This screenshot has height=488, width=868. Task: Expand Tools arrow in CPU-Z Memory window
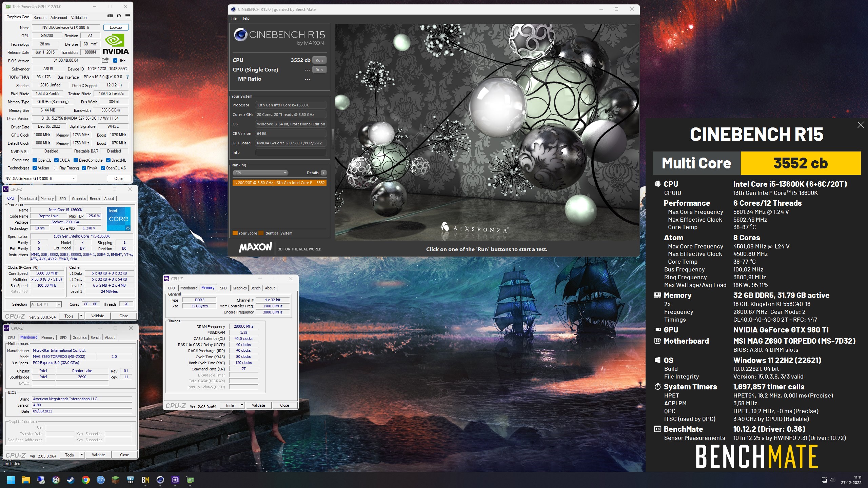pyautogui.click(x=242, y=405)
